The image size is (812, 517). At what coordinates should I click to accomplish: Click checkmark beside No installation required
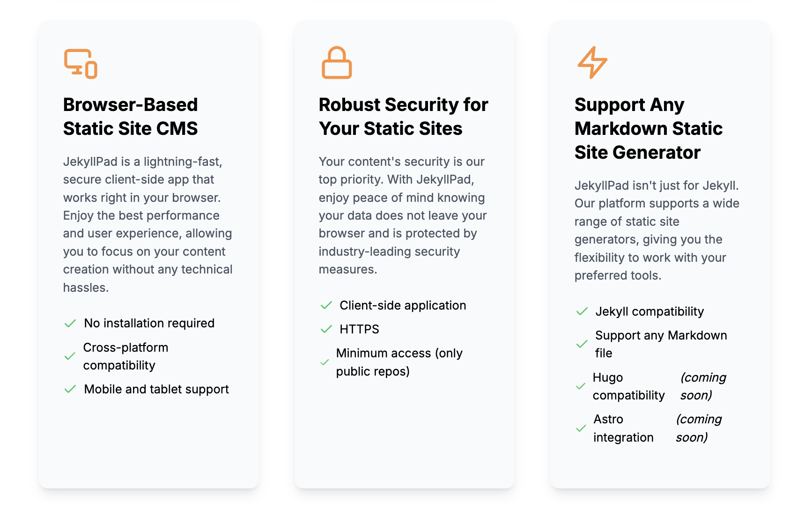coord(70,324)
